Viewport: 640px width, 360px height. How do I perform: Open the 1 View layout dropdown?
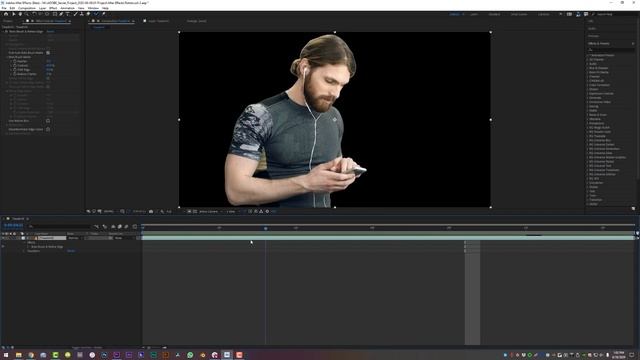pos(232,211)
